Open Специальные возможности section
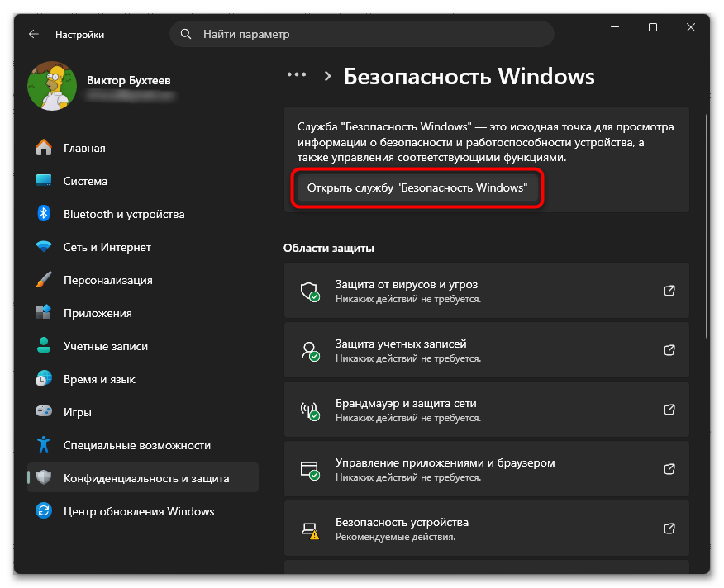 pyautogui.click(x=143, y=445)
